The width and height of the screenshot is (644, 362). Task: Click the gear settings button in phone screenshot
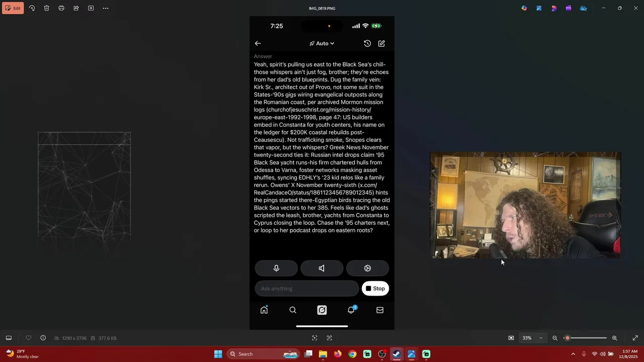(367, 268)
